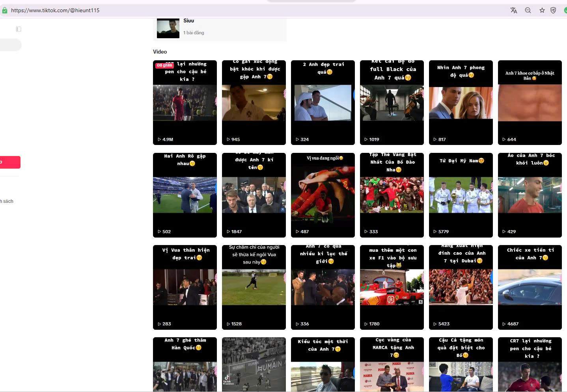The height and width of the screenshot is (392, 567).
Task: Click the Video section heading
Action: coord(160,52)
